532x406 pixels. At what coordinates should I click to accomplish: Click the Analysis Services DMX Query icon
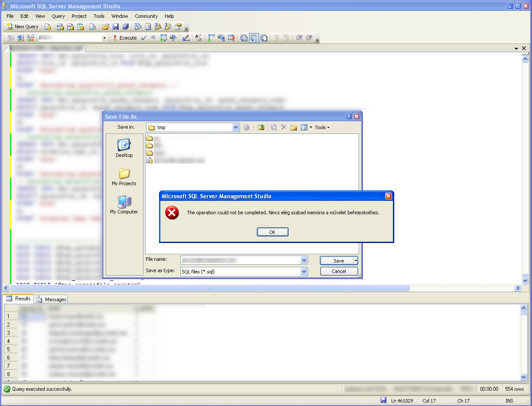(x=70, y=27)
